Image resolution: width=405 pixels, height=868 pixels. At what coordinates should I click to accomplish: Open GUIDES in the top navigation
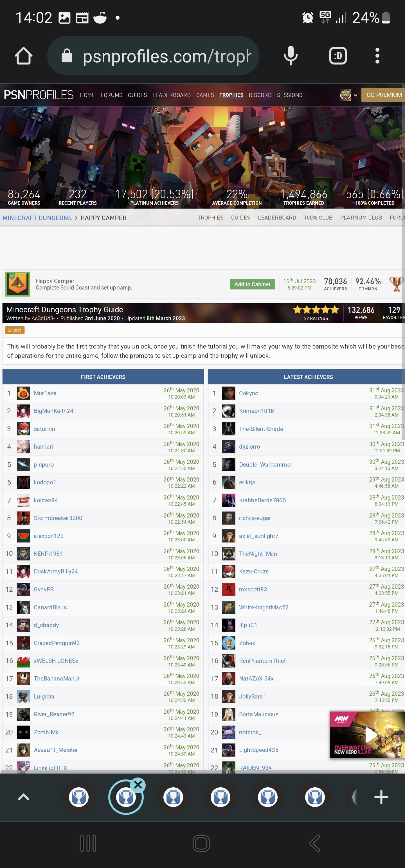click(137, 95)
